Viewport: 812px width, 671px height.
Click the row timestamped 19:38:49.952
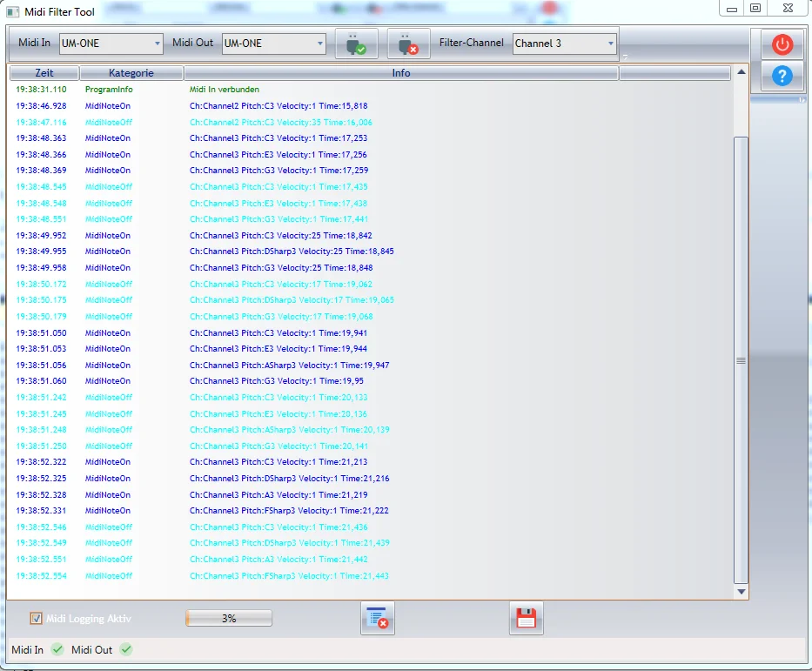pos(370,236)
